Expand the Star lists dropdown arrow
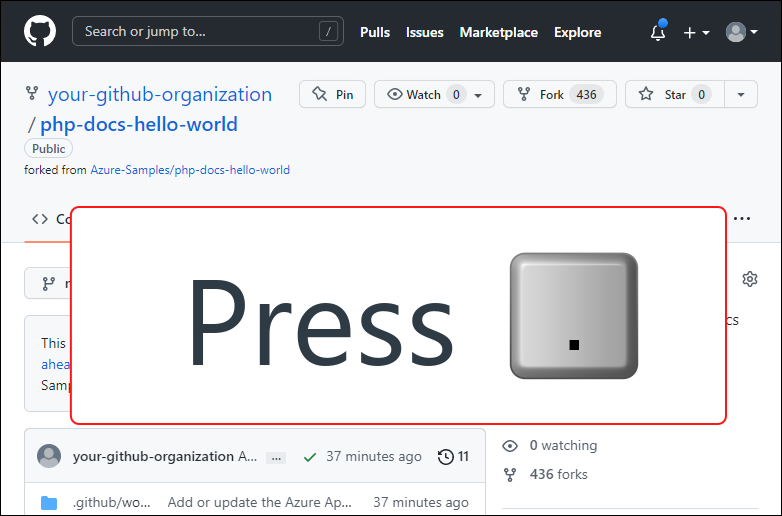Viewport: 782px width, 516px height. coord(741,94)
